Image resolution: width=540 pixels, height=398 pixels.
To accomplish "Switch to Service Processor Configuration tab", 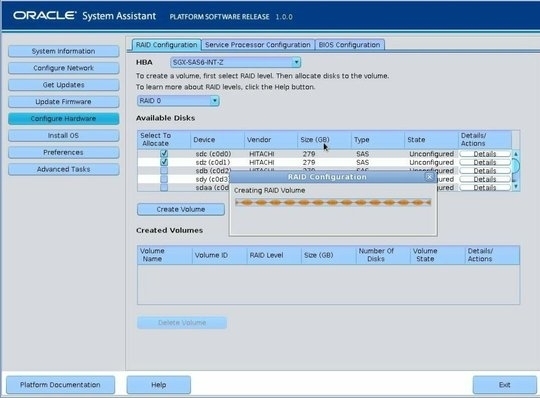I will pyautogui.click(x=258, y=45).
